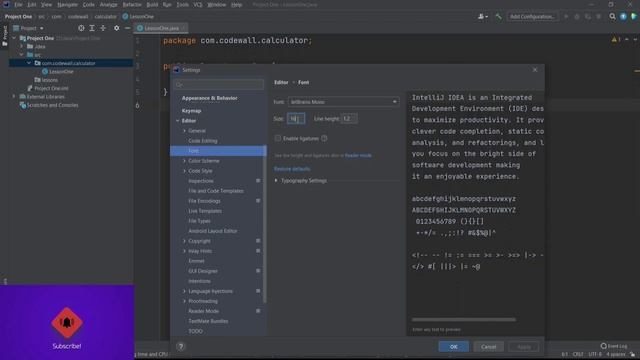This screenshot has width=640, height=360.
Task: Click the LessonOne class icon in breadcrumb
Action: tap(125, 17)
